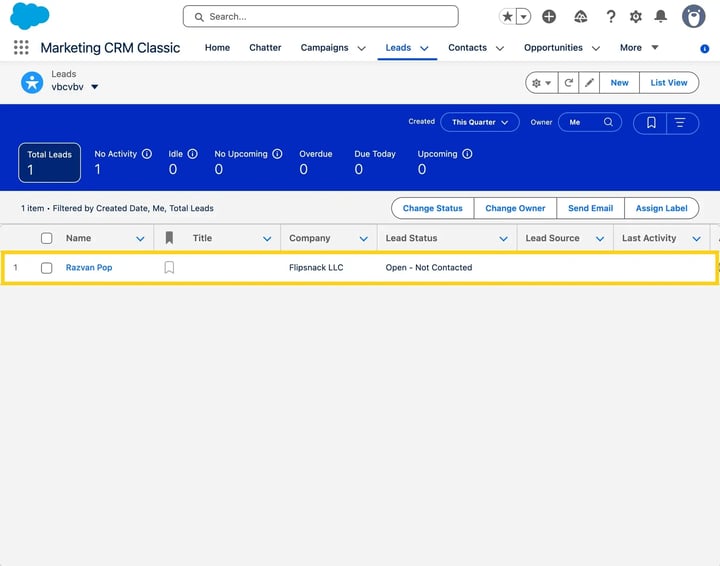This screenshot has width=720, height=566.
Task: Open the More navigation menu
Action: (x=639, y=48)
